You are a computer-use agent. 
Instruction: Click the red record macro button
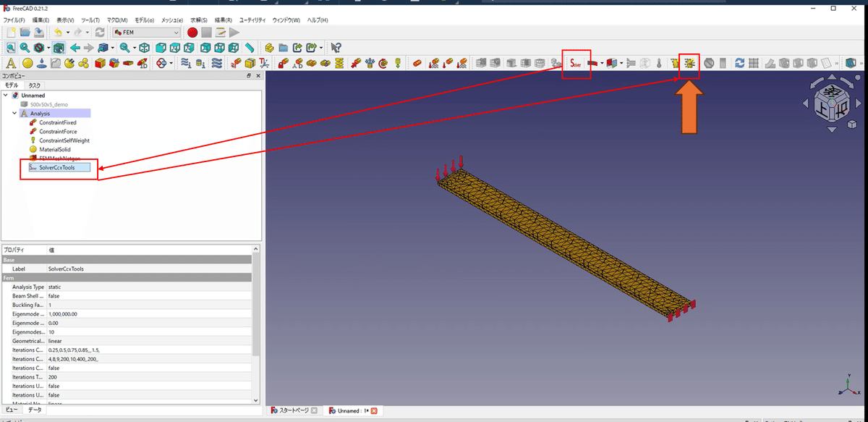[192, 33]
